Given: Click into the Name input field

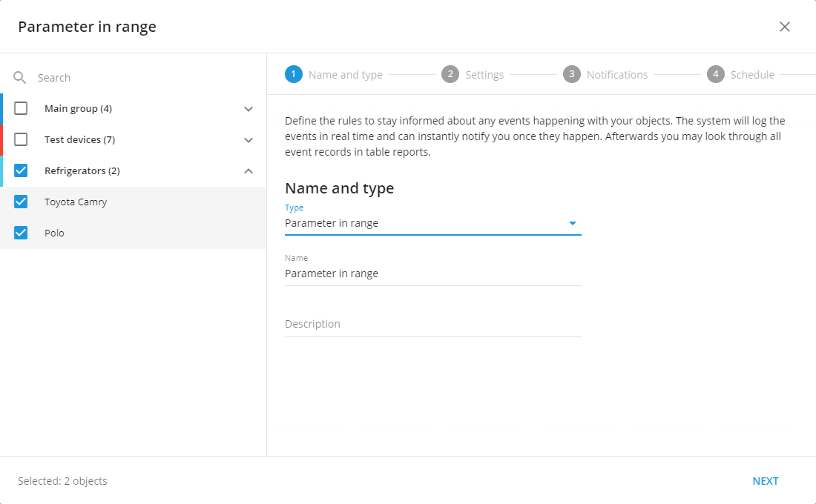Looking at the screenshot, I should tap(433, 273).
